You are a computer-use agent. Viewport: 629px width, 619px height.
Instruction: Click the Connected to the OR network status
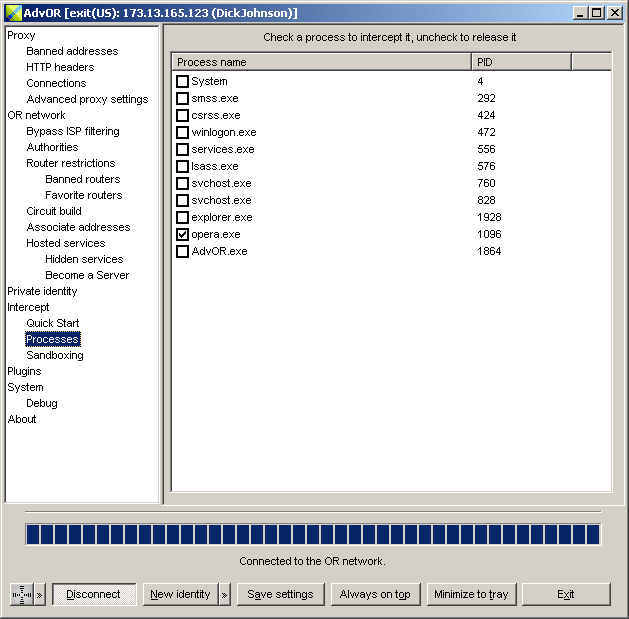[x=312, y=561]
